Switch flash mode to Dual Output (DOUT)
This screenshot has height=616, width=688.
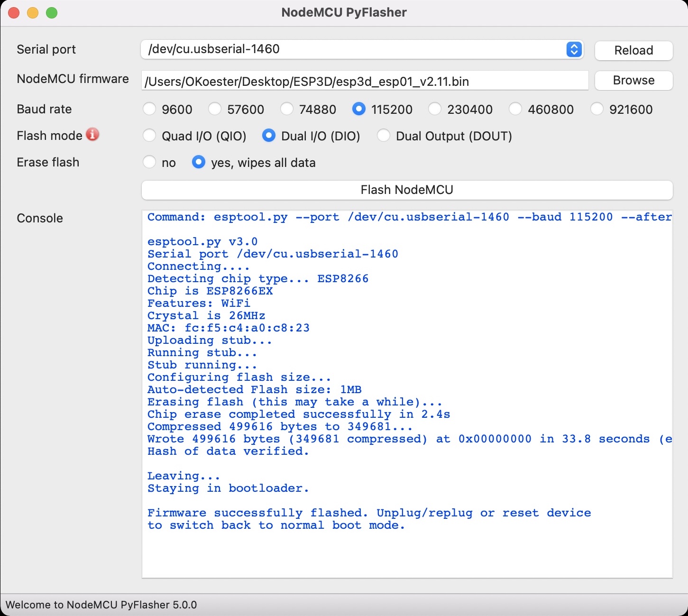pyautogui.click(x=384, y=136)
